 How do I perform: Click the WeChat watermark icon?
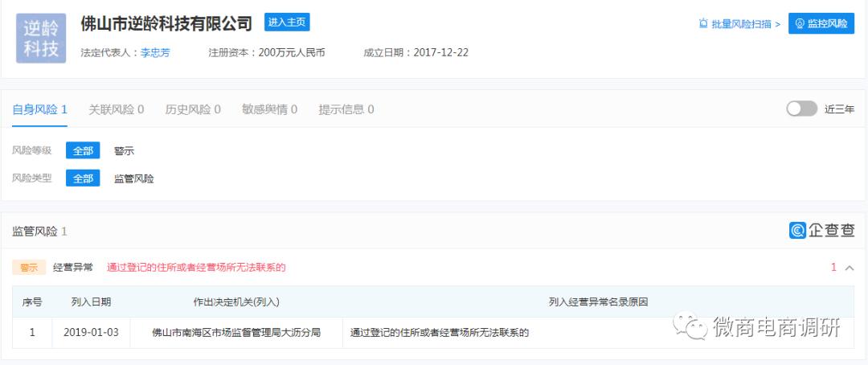tap(690, 326)
